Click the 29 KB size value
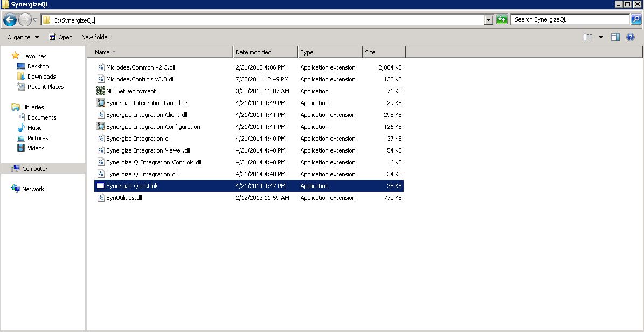 [394, 103]
